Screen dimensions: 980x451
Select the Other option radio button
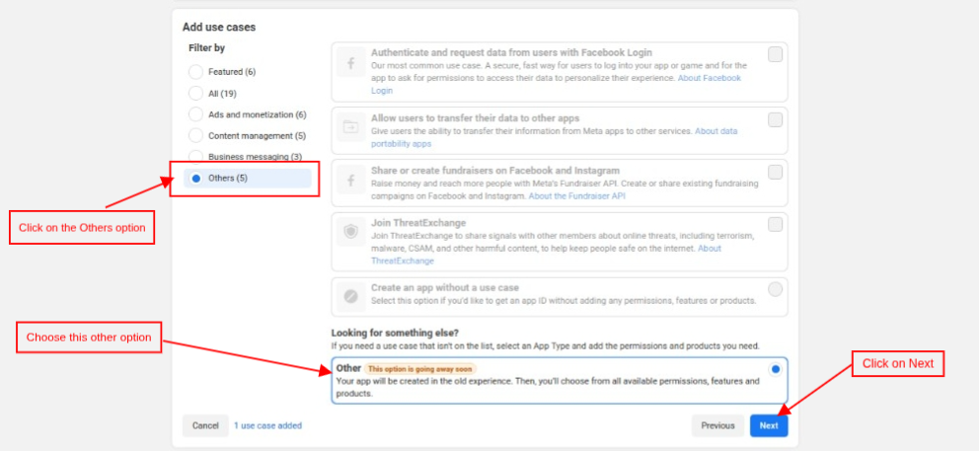775,369
